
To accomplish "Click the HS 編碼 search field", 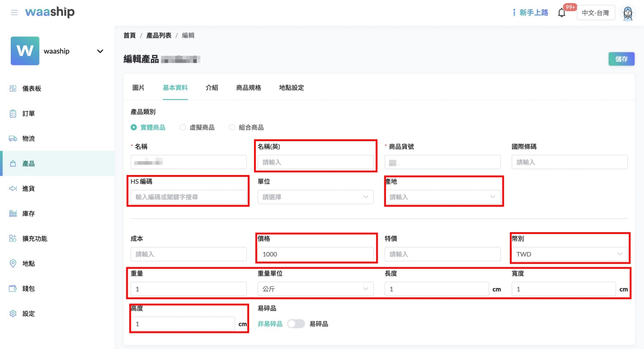I will [x=188, y=197].
